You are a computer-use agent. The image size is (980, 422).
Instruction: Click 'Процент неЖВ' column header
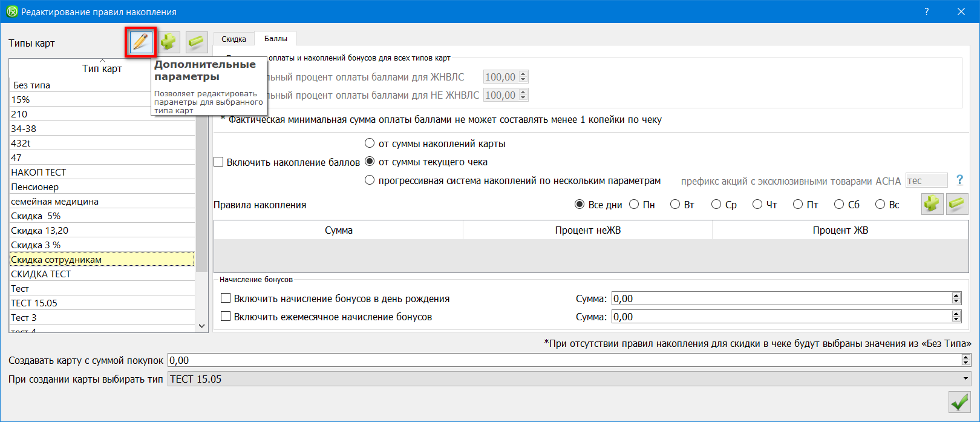pyautogui.click(x=587, y=230)
